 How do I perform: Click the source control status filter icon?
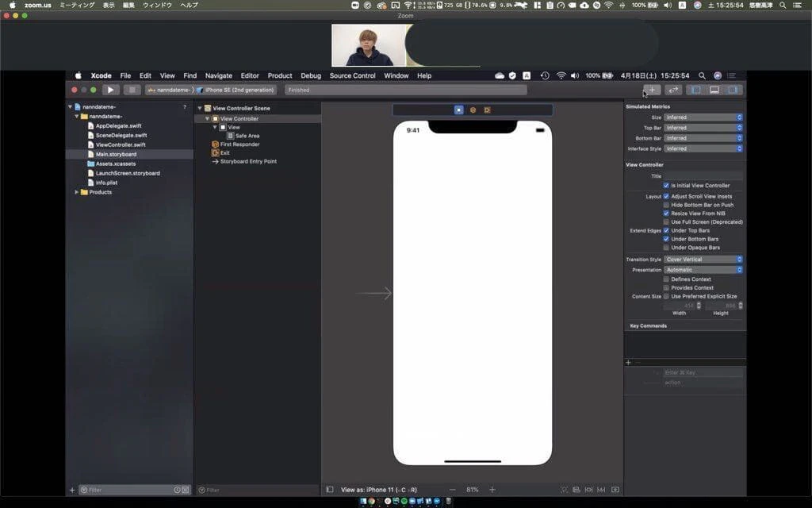pyautogui.click(x=186, y=490)
